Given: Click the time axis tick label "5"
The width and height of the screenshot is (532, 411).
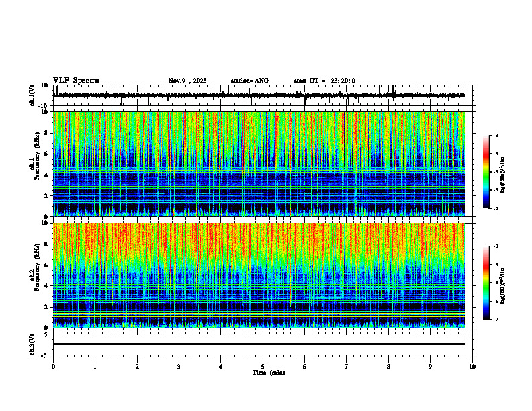Looking at the screenshot, I should (x=263, y=367).
